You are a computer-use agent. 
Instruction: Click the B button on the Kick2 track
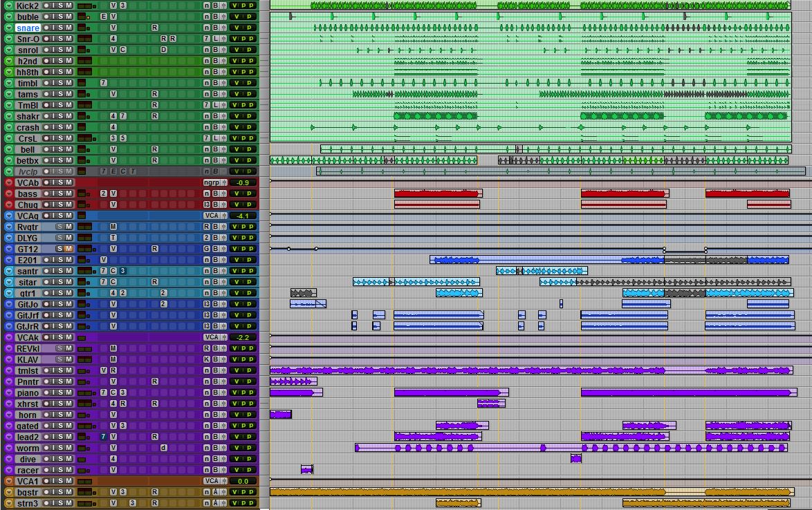click(215, 6)
